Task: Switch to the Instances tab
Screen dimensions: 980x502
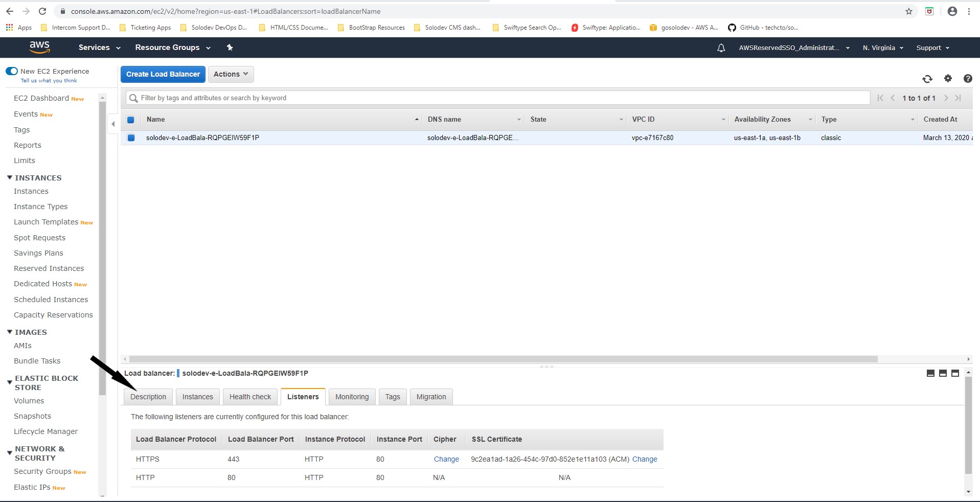Action: (198, 397)
